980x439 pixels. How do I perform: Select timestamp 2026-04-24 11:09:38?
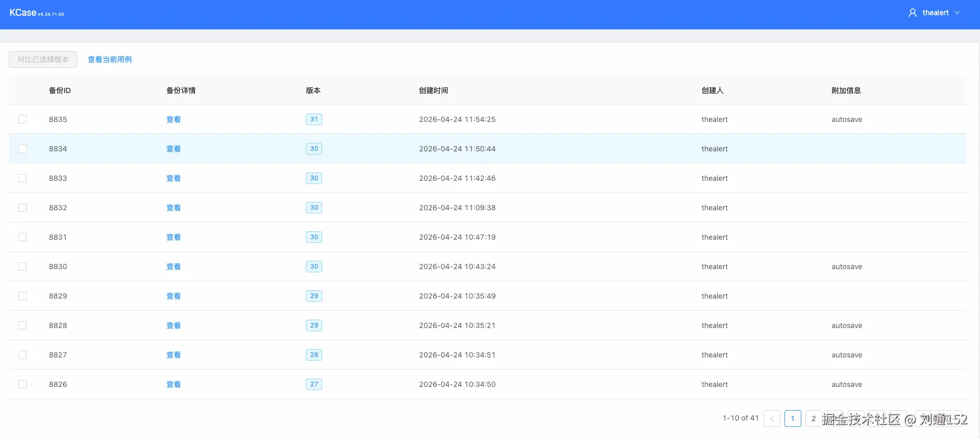click(457, 208)
